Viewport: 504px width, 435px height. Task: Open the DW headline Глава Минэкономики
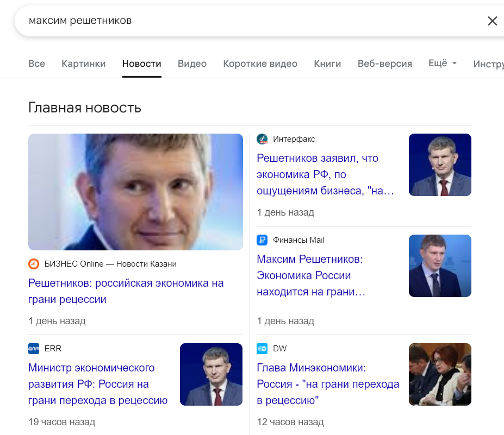click(328, 384)
